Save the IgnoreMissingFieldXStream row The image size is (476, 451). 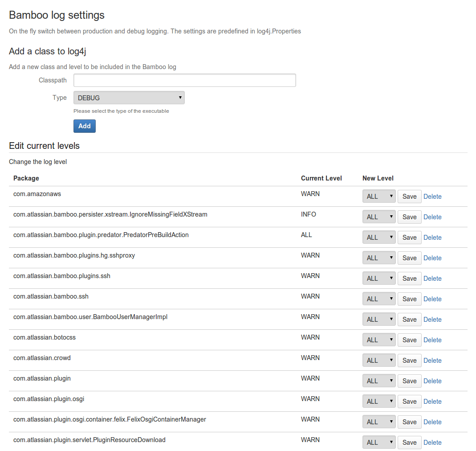click(410, 217)
